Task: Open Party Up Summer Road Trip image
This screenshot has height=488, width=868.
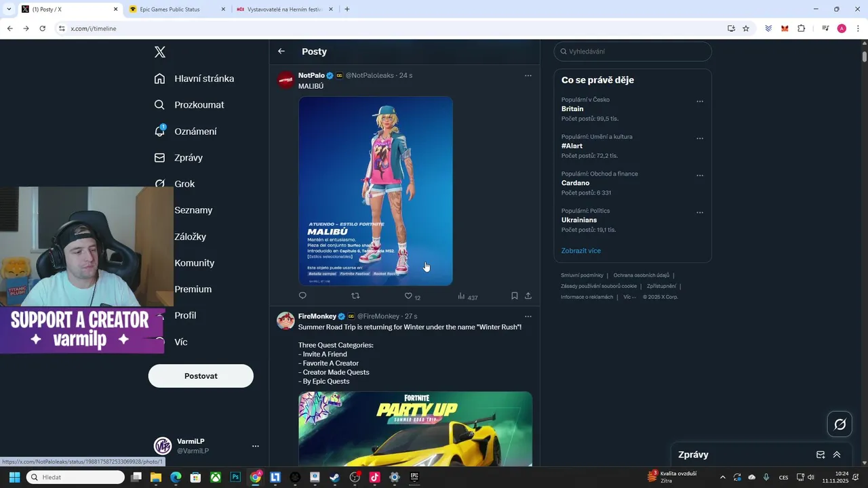Action: click(x=415, y=428)
